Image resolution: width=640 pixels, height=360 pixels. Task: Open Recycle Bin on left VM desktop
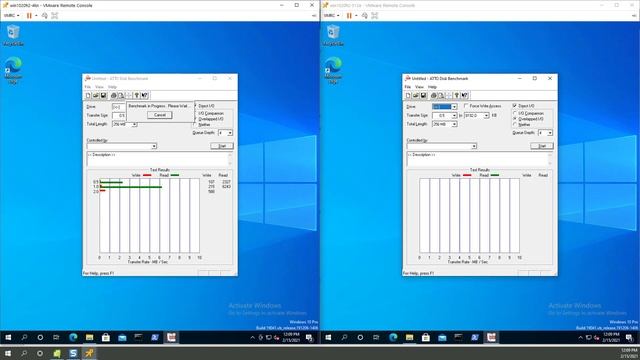(13, 35)
